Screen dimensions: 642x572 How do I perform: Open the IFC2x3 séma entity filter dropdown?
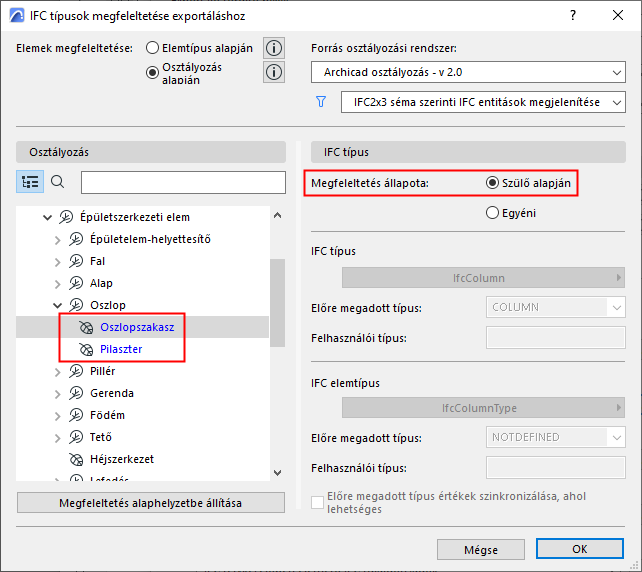[483, 102]
